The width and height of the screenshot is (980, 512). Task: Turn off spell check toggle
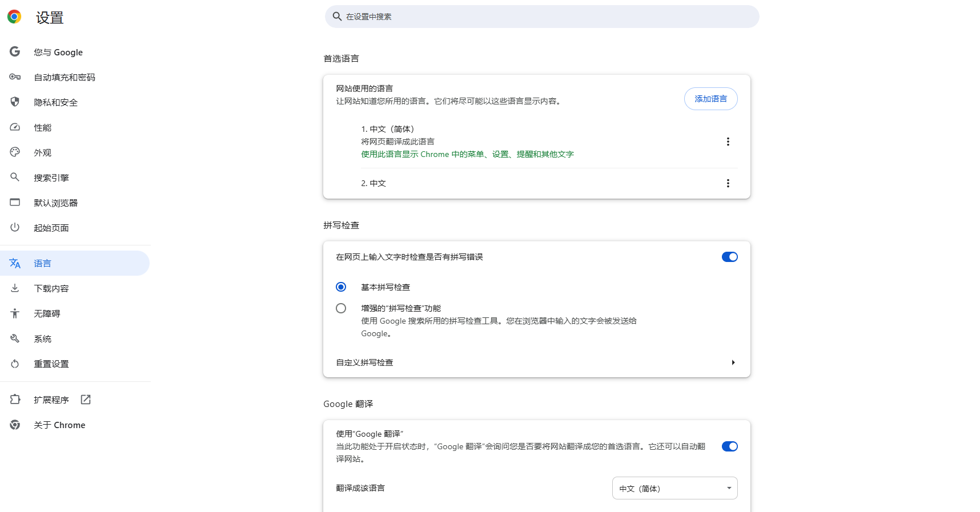pos(729,257)
